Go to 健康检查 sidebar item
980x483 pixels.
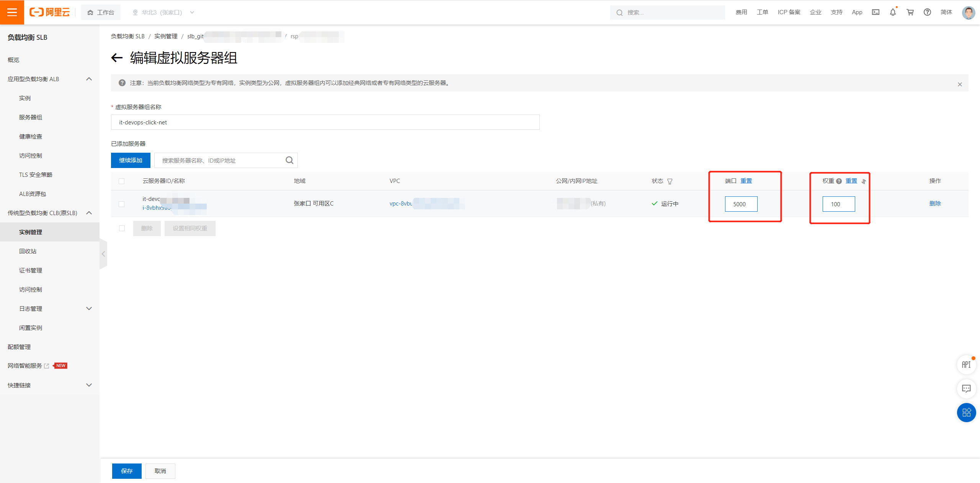click(x=31, y=137)
